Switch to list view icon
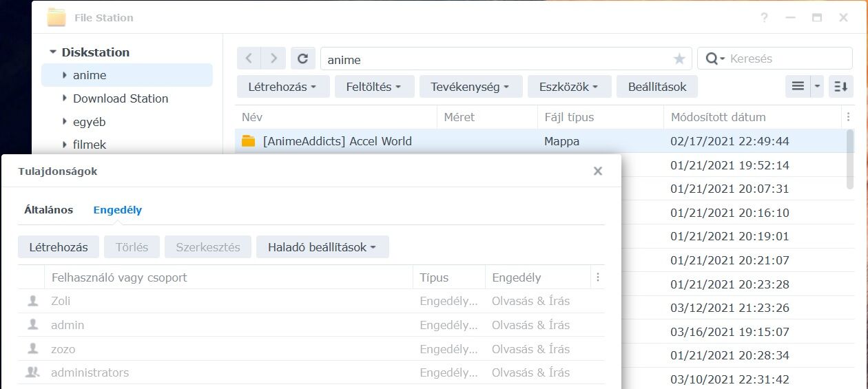Image resolution: width=868 pixels, height=389 pixels. click(798, 86)
